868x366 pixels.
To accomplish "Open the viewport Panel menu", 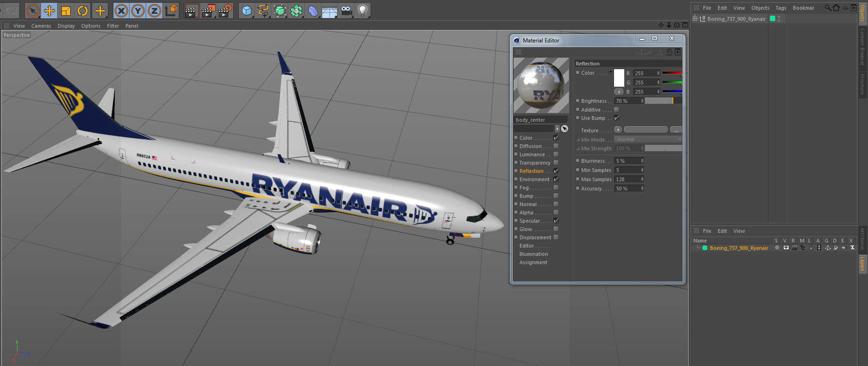I will [132, 26].
